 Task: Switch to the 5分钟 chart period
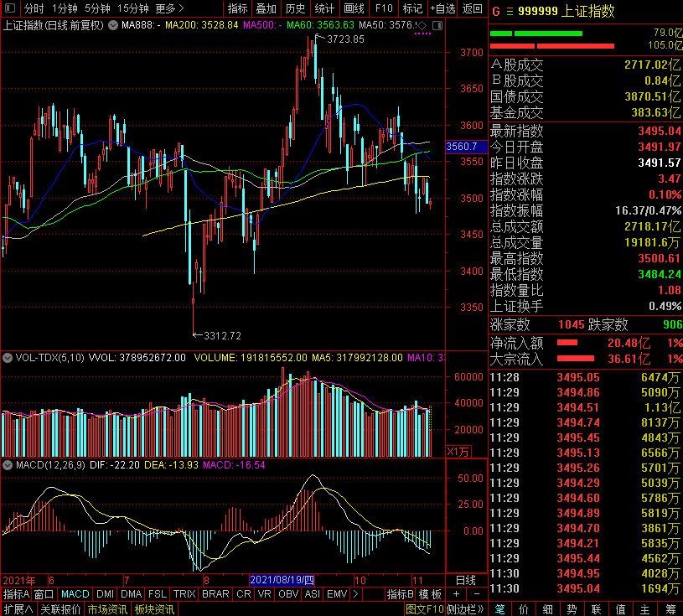pos(97,8)
